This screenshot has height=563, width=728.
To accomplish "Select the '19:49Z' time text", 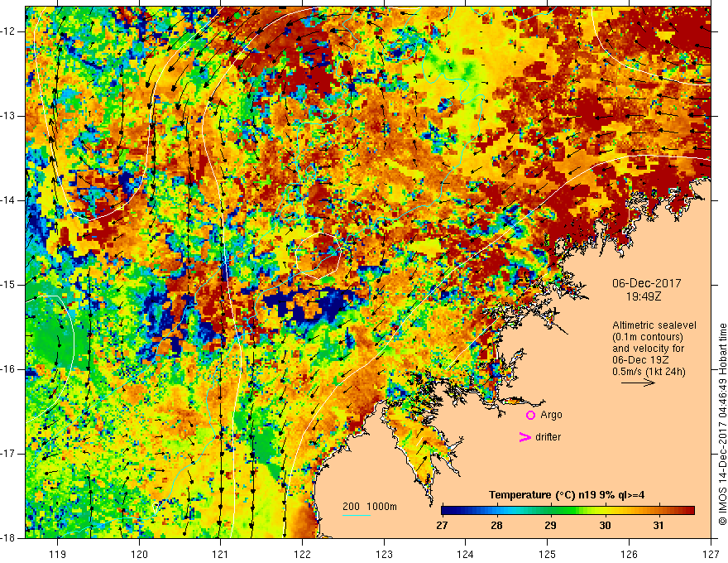I will [644, 296].
